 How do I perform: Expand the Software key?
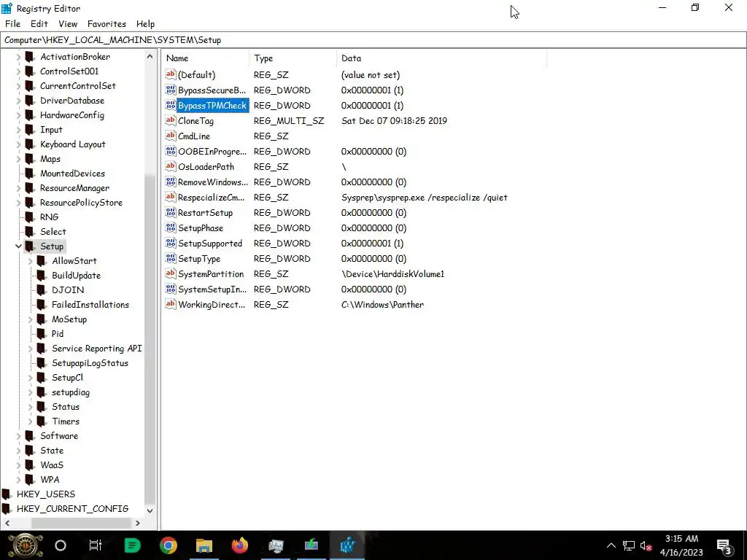18,436
